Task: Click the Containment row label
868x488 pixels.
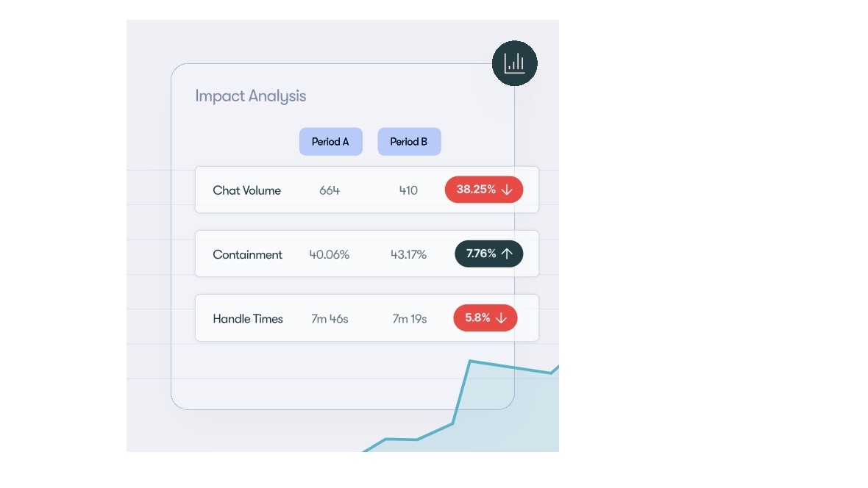Action: click(x=247, y=254)
